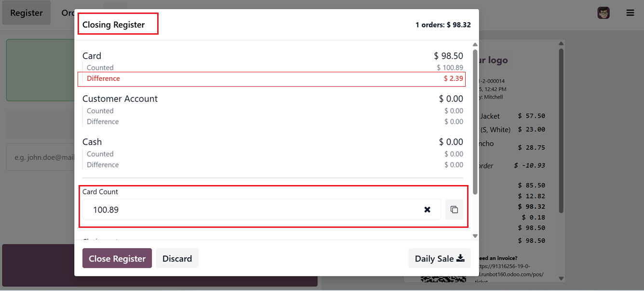Screen dimensions: 644x291
Task: Click the receipt panel's scroll-down arrow
Action: point(561,278)
